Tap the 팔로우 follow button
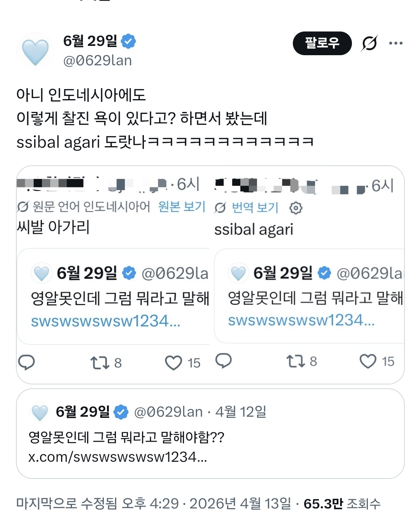Image resolution: width=420 pixels, height=524 pixels. click(322, 43)
